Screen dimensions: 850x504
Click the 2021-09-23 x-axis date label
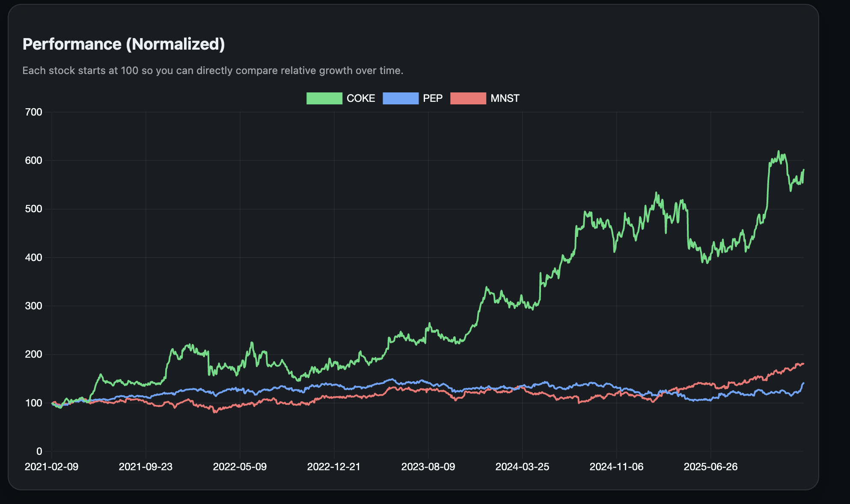pos(146,467)
